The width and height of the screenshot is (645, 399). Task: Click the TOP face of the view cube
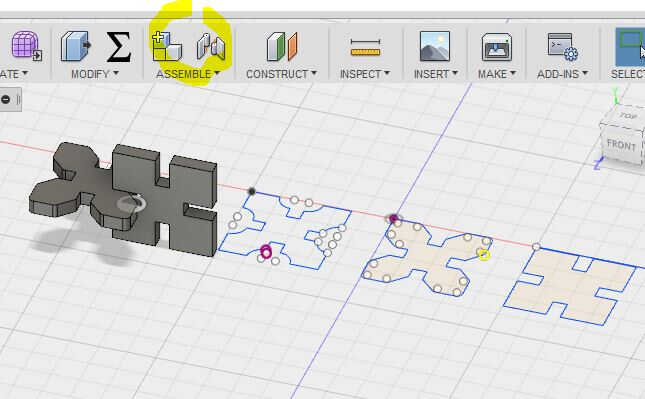click(x=629, y=116)
